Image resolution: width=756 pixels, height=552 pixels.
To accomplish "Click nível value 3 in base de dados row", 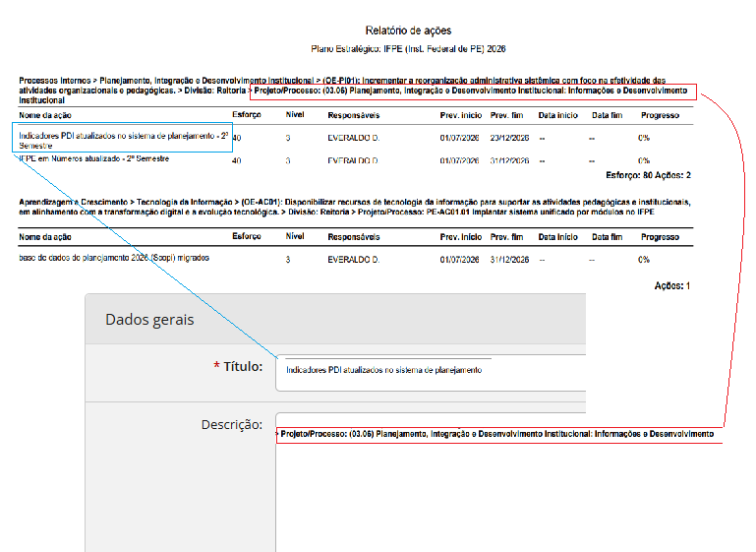I will click(x=288, y=260).
